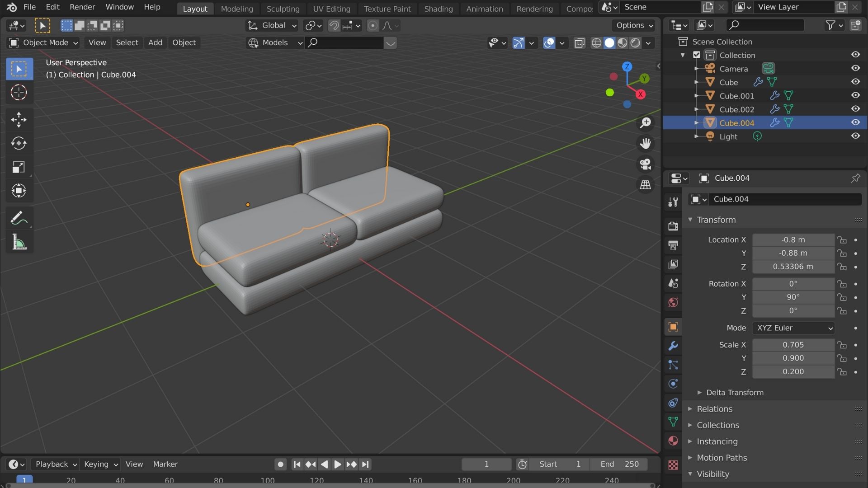Select the Rotate tool
The image size is (868, 488).
pyautogui.click(x=19, y=144)
